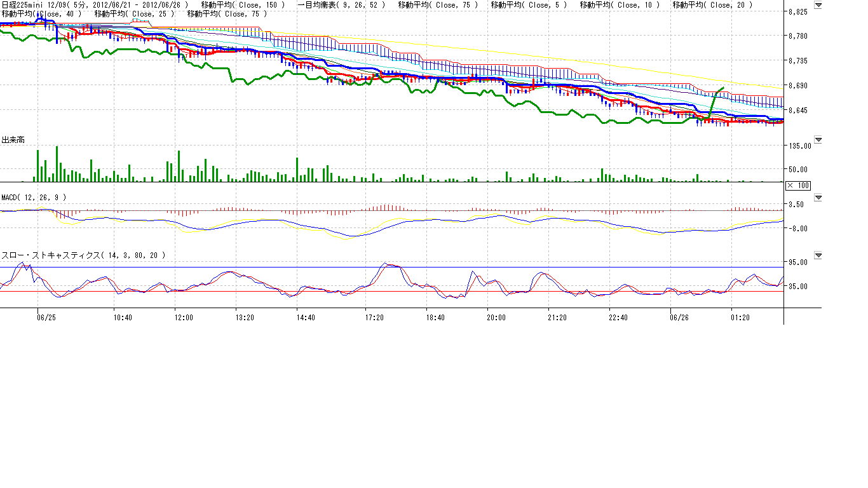
Task: Click the 06/26 date marker on time axis
Action: [x=679, y=317]
